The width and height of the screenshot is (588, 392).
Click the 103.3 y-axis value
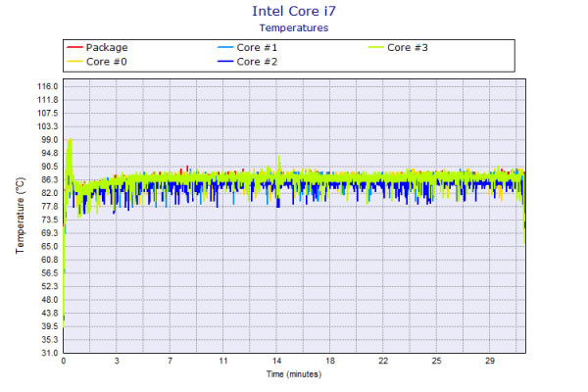[x=47, y=126]
